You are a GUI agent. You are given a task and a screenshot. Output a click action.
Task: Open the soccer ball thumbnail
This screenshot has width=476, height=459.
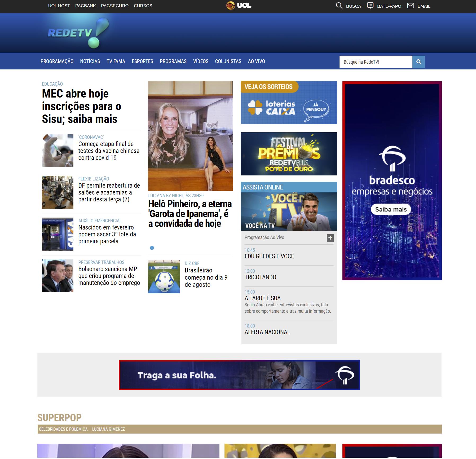[164, 277]
